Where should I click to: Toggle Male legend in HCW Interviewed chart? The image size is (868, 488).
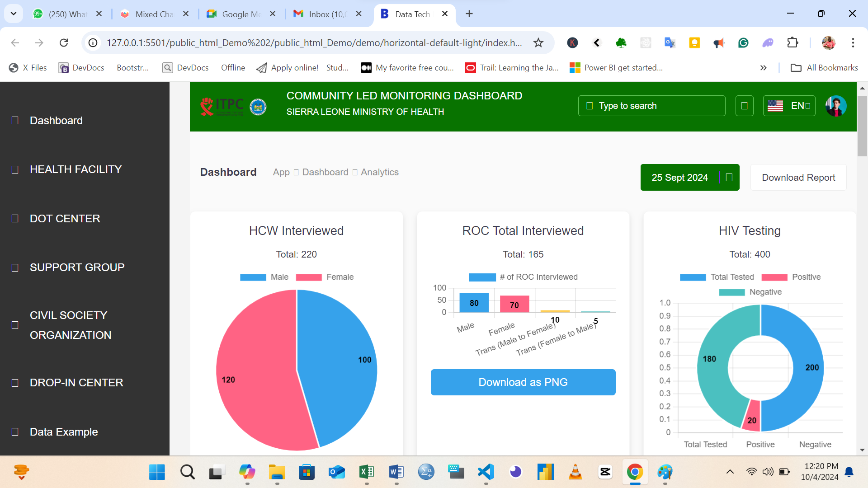(x=264, y=277)
